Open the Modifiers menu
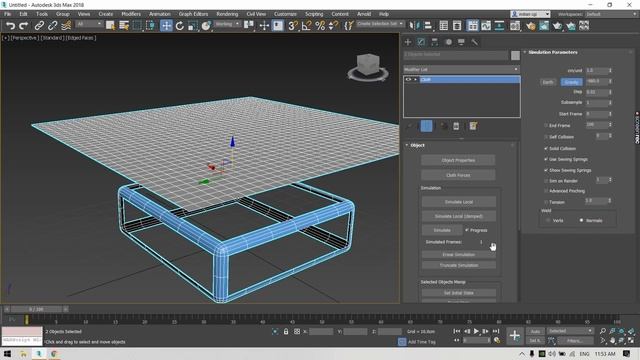The width and height of the screenshot is (640, 360). (x=131, y=14)
